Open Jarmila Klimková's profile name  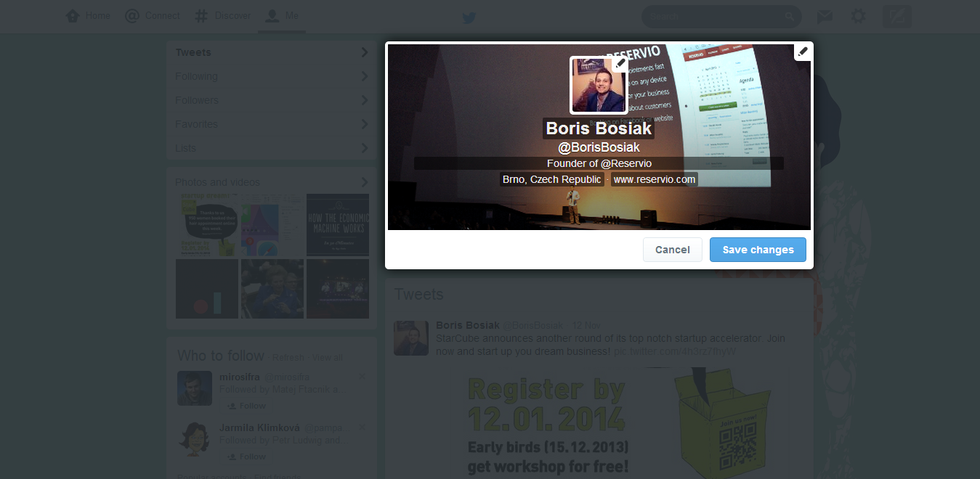pyautogui.click(x=259, y=427)
